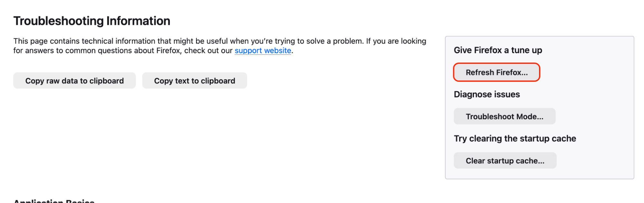Restart with add-ons disabled via Troubleshoot Mode

pos(504,116)
